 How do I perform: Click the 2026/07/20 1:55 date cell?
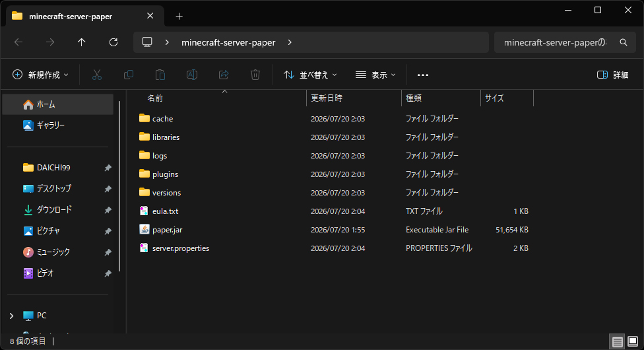point(338,230)
